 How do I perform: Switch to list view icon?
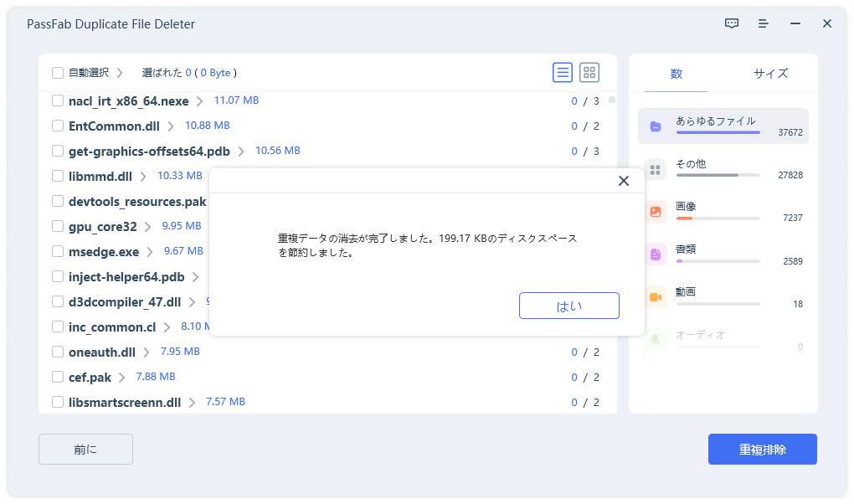tap(563, 73)
